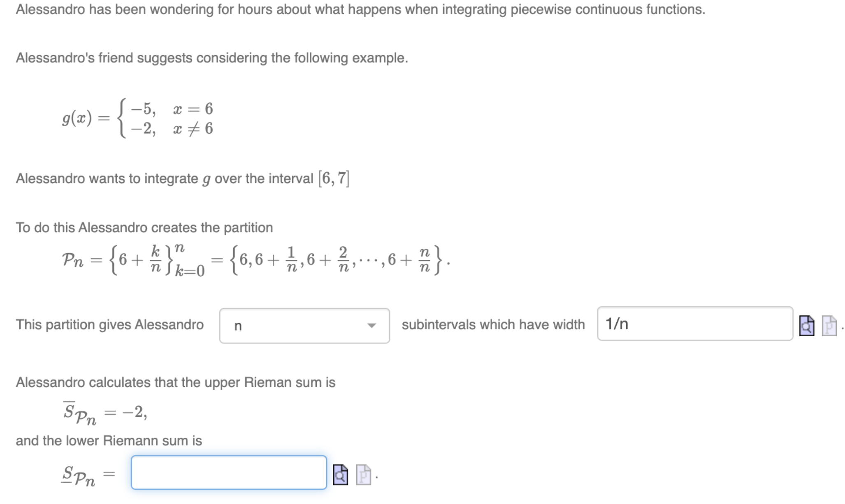Image resolution: width=845 pixels, height=504 pixels.
Task: Preview the lower Riemann sum answer icon
Action: click(340, 475)
